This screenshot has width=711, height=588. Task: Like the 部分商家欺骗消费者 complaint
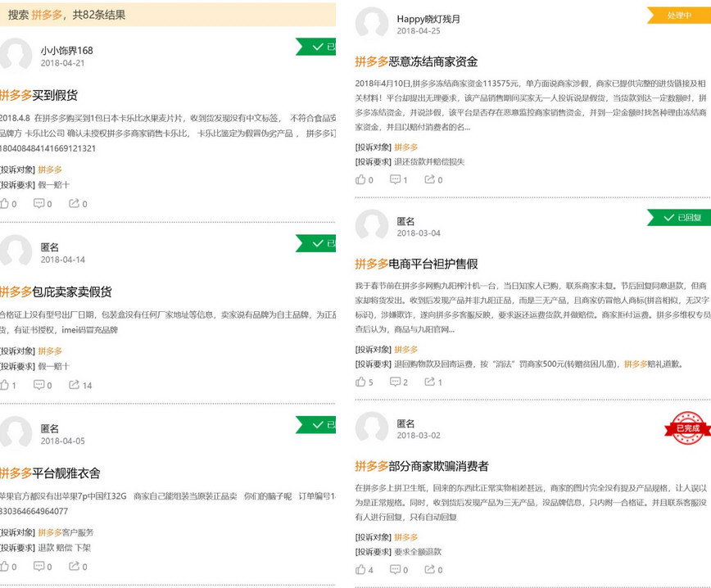point(363,570)
